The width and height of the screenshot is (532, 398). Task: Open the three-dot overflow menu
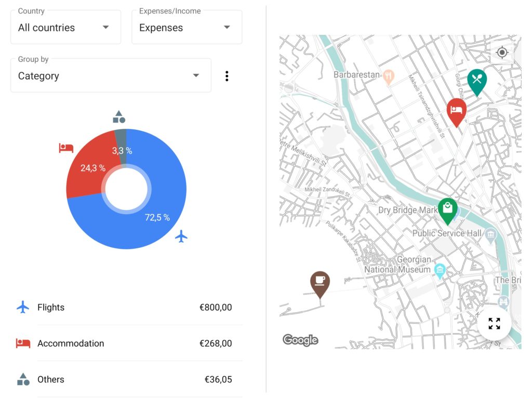[227, 75]
